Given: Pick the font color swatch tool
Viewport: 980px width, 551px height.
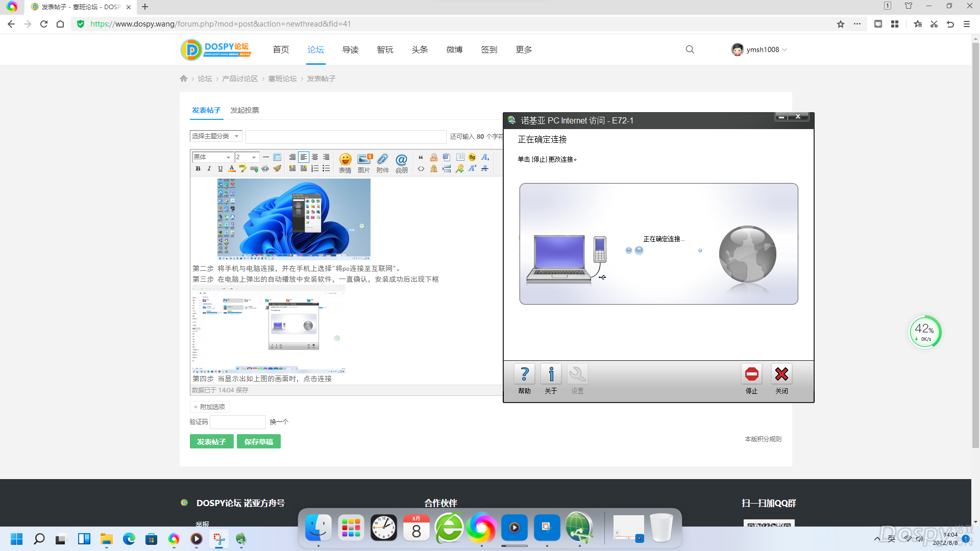Looking at the screenshot, I should click(x=232, y=168).
